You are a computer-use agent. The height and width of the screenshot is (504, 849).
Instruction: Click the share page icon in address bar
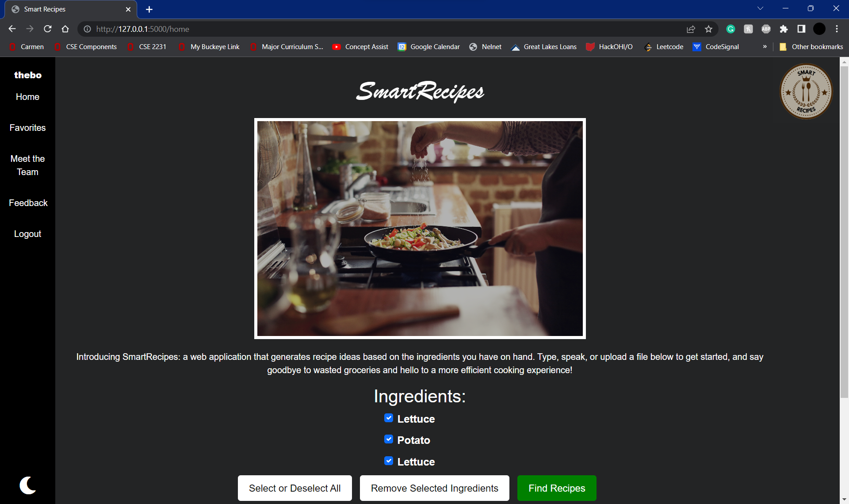click(691, 29)
